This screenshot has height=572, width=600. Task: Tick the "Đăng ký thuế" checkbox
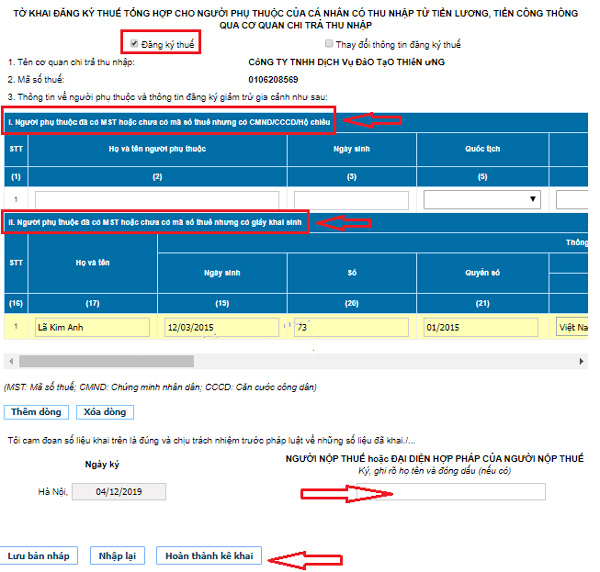tap(135, 43)
